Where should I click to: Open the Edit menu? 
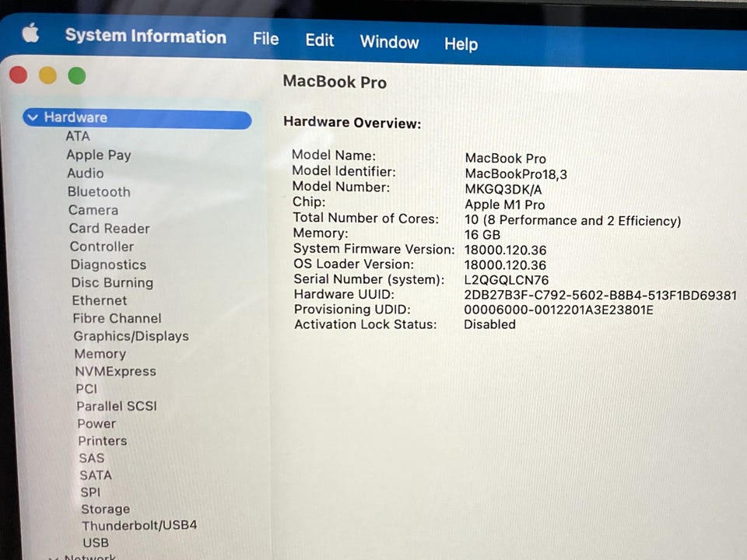click(320, 40)
